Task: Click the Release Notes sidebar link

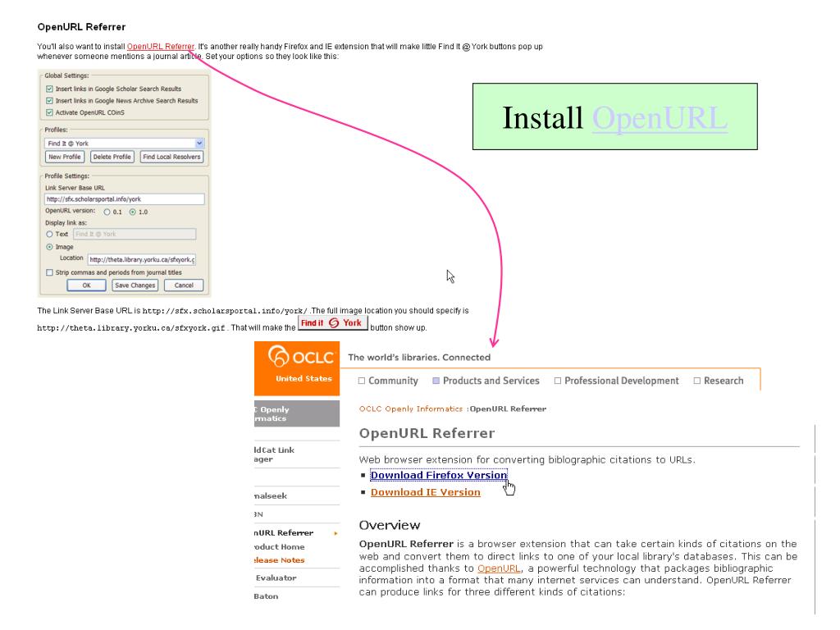Action: (279, 560)
